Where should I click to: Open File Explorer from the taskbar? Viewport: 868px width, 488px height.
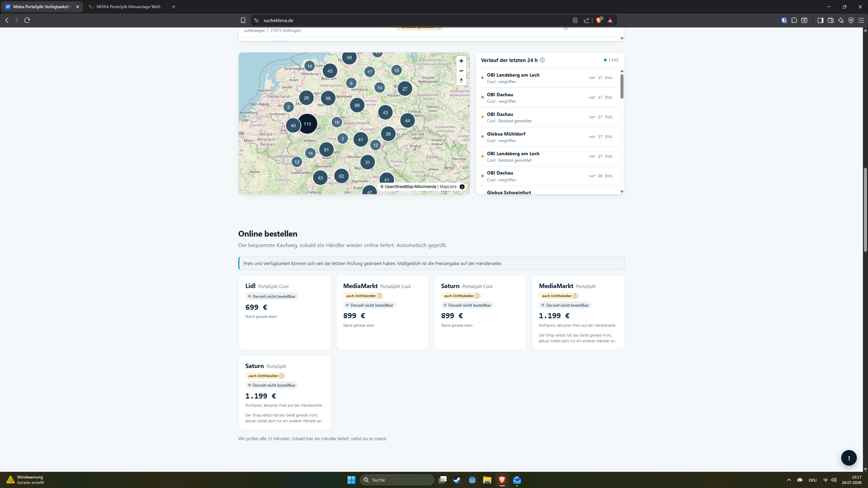(487, 480)
